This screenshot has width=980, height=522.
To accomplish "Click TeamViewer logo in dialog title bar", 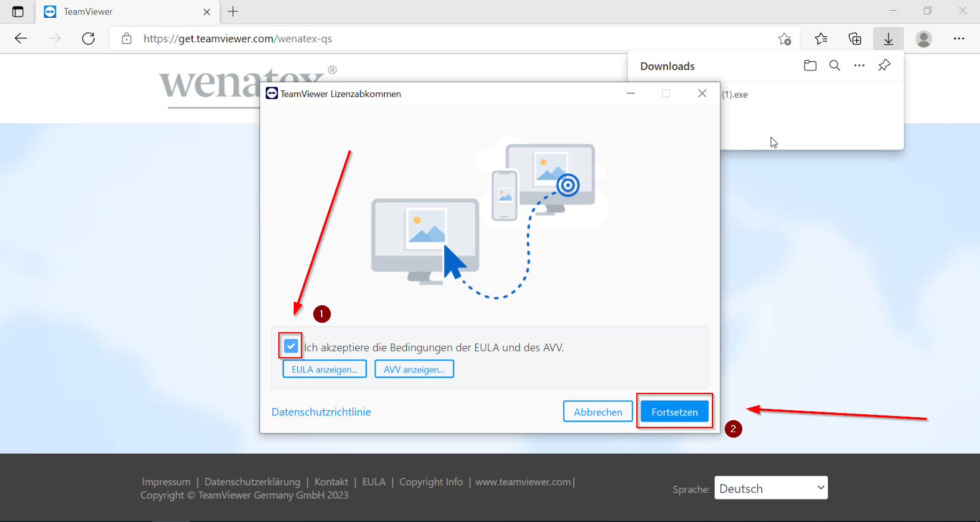I will tap(272, 93).
